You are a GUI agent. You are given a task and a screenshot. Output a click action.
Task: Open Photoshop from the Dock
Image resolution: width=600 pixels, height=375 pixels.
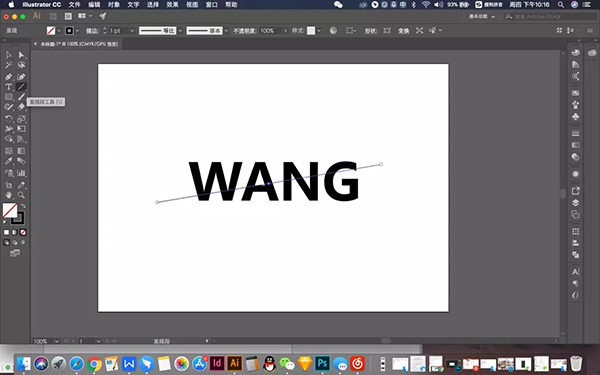point(322,363)
